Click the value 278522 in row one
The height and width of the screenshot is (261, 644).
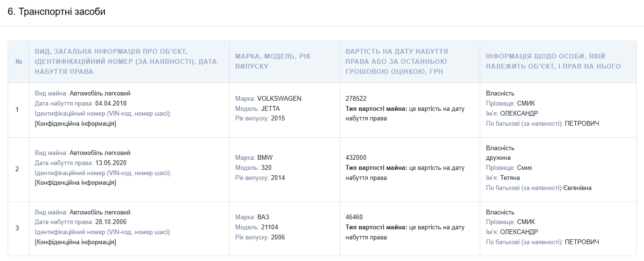(x=356, y=98)
